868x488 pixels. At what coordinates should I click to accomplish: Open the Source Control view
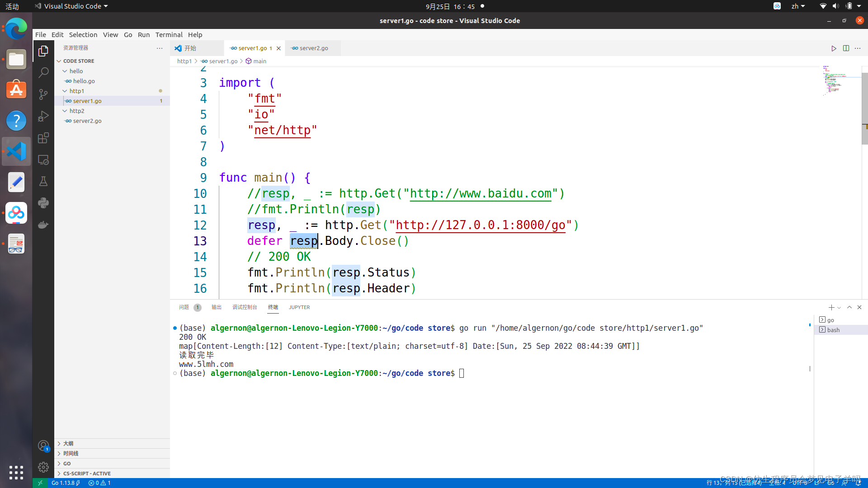click(43, 94)
